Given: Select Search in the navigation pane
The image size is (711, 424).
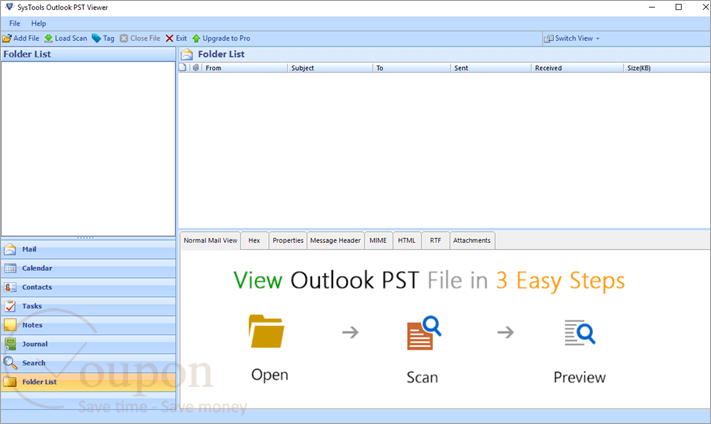Looking at the screenshot, I should tap(88, 363).
